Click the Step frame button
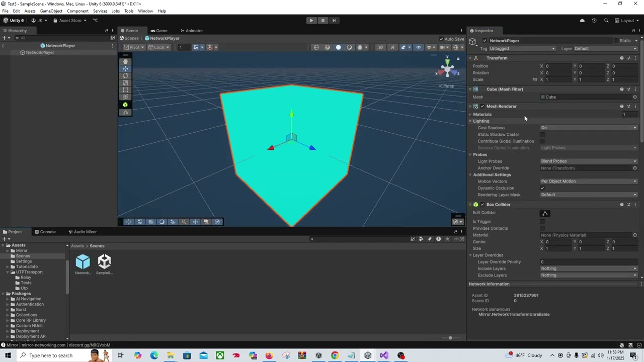The width and height of the screenshot is (644, 362). point(334,21)
